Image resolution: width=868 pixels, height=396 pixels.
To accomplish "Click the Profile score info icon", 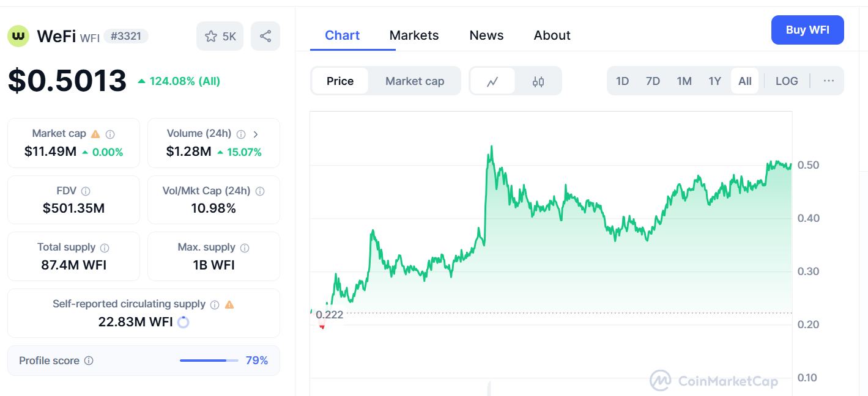I will click(x=89, y=361).
